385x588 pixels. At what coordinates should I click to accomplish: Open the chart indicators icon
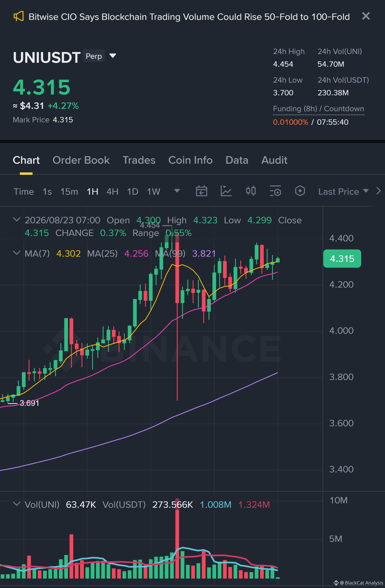click(x=226, y=191)
